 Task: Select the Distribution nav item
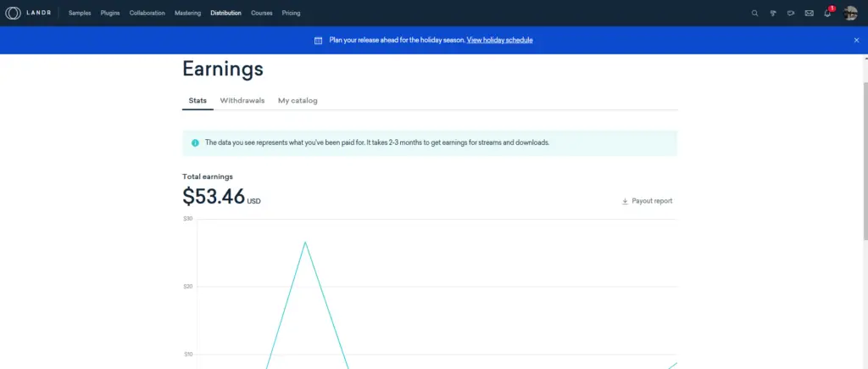(225, 14)
